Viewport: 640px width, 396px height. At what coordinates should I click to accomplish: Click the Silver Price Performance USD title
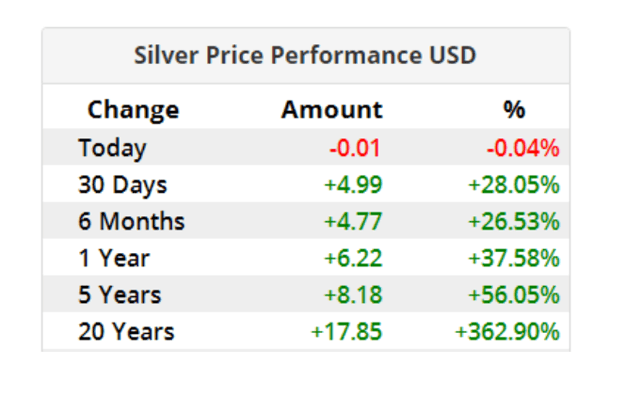pos(305,55)
